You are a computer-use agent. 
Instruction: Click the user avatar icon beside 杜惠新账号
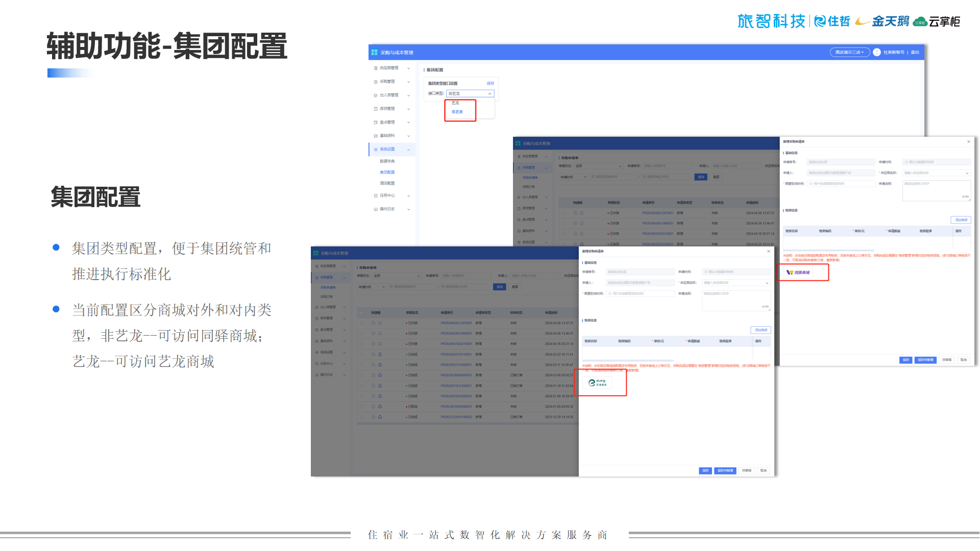(x=877, y=53)
